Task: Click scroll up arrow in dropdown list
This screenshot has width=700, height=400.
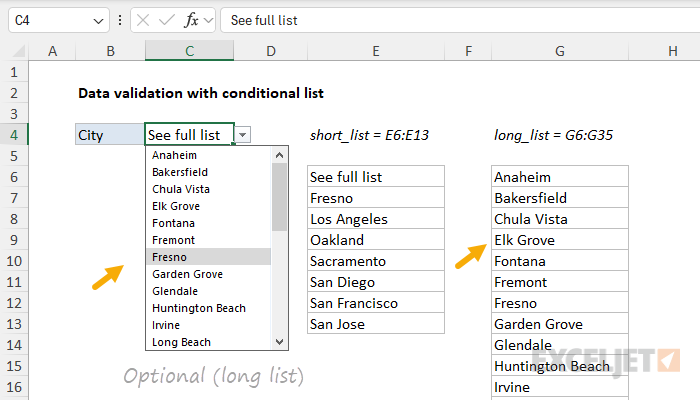Action: click(x=279, y=155)
